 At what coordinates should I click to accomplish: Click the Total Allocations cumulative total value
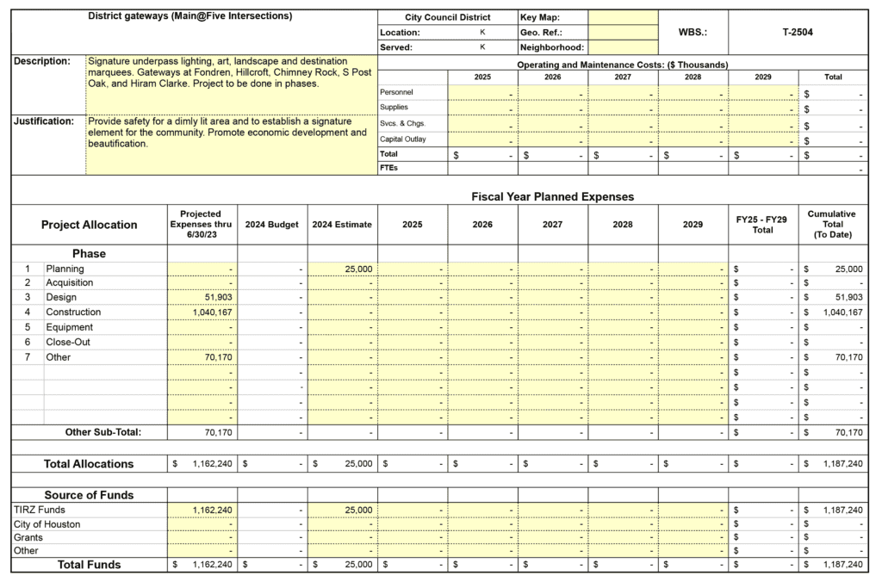coord(834,464)
